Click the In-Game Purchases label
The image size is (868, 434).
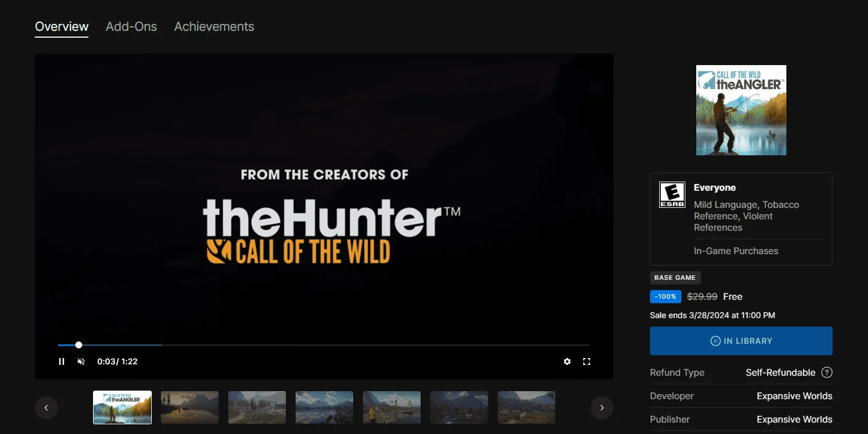[x=736, y=251]
